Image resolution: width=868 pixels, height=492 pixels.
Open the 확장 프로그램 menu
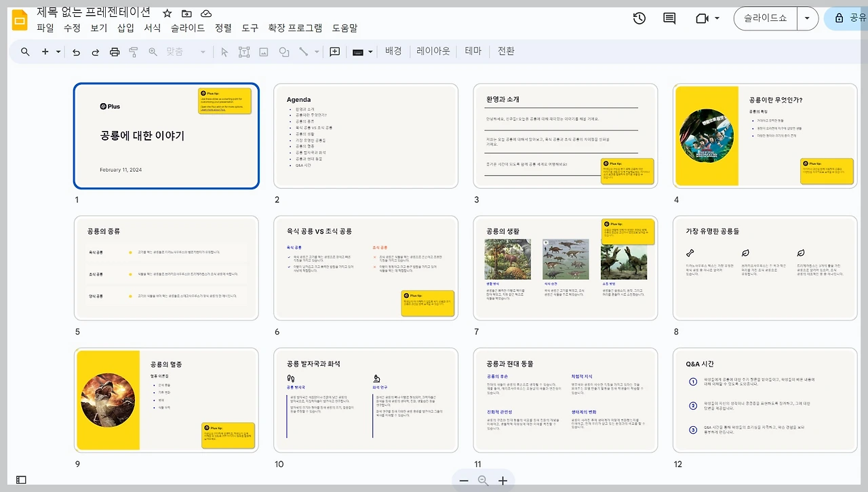click(x=295, y=28)
